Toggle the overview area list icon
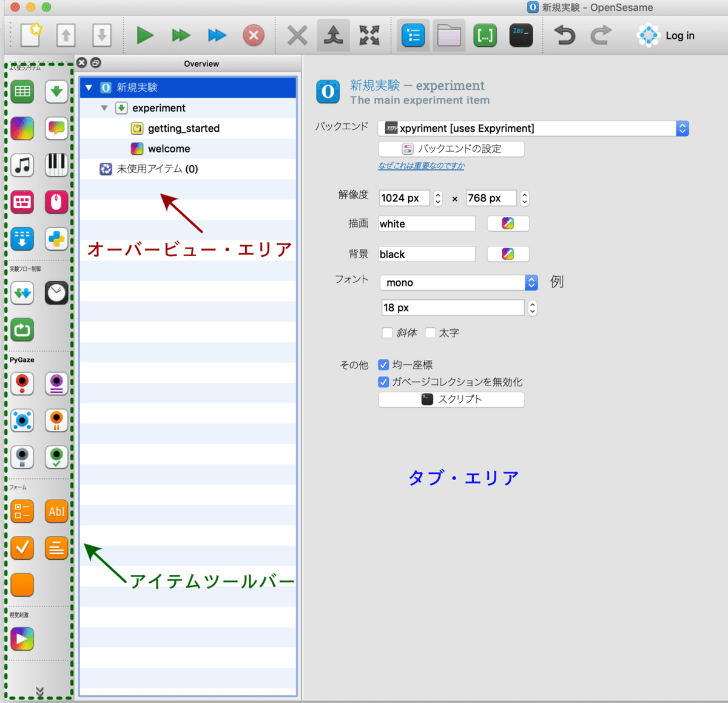The height and width of the screenshot is (703, 728). 413,35
